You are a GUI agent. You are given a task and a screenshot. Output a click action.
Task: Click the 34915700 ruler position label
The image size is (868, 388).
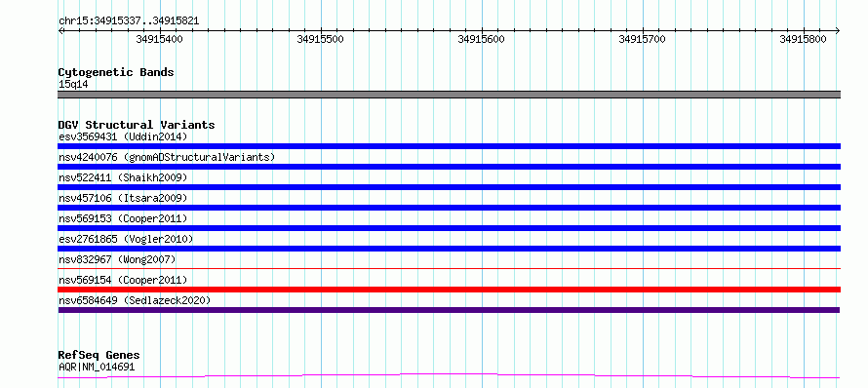[x=642, y=39]
